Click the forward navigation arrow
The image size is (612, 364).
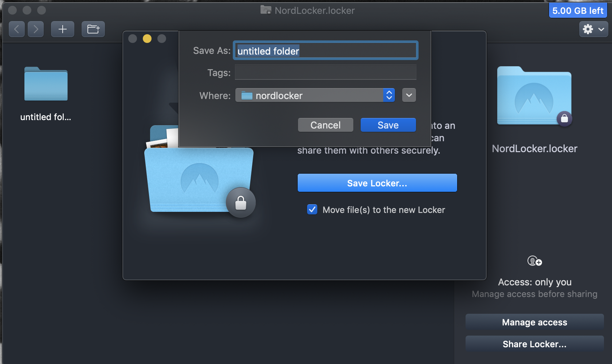(36, 29)
